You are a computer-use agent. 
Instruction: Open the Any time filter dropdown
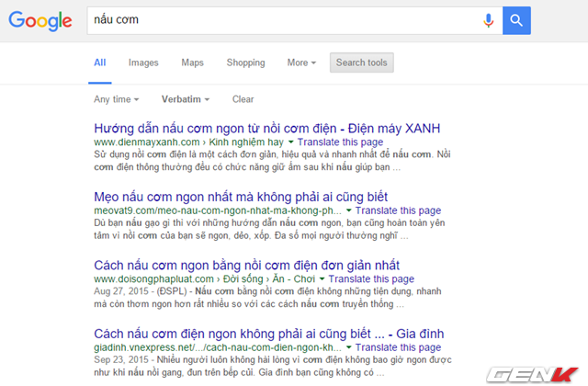[x=117, y=99]
